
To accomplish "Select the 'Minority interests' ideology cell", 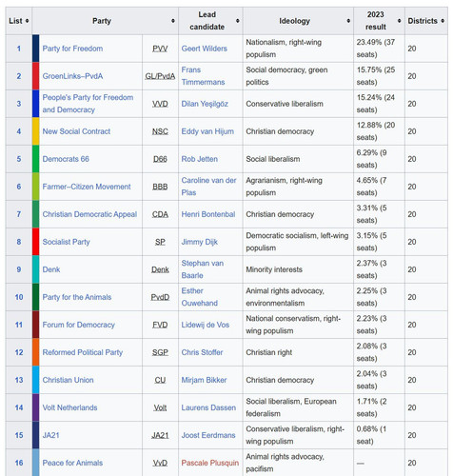I will pyautogui.click(x=298, y=269).
